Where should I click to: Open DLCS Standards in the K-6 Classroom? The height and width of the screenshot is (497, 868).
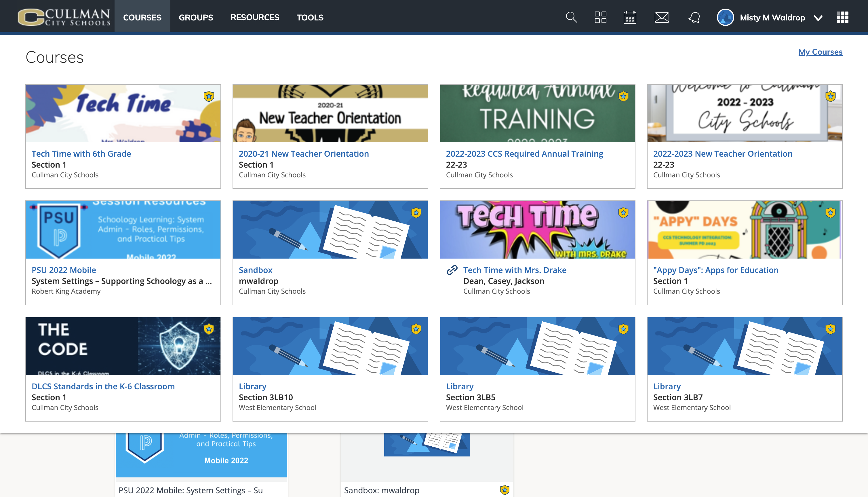(x=103, y=386)
